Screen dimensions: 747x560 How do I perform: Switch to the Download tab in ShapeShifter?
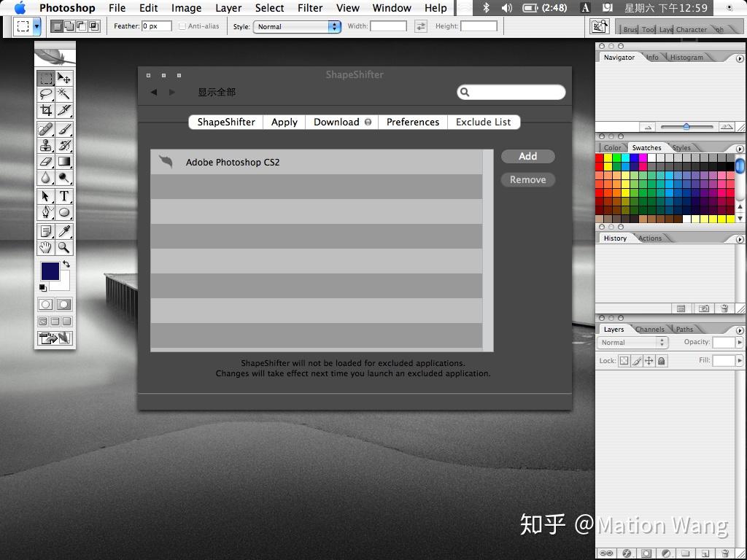pos(341,122)
